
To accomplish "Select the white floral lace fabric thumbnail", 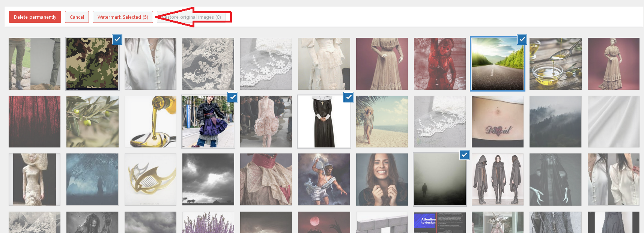I will click(x=208, y=64).
